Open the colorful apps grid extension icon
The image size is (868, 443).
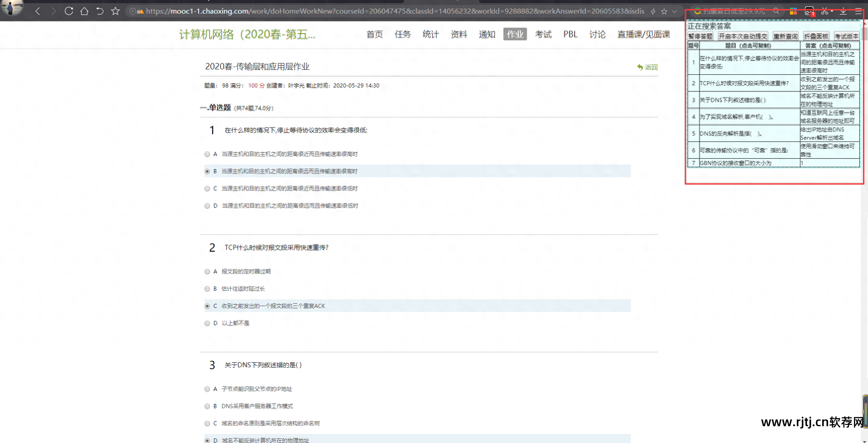coord(793,11)
